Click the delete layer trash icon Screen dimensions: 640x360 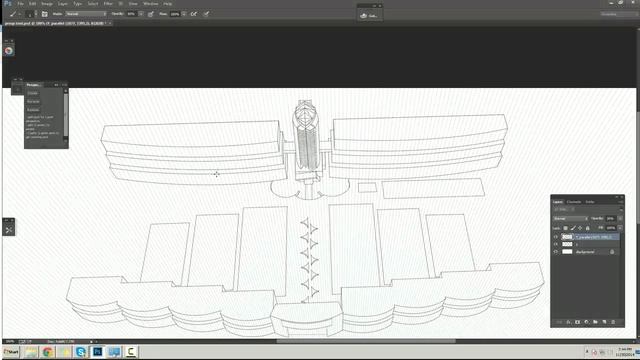click(x=613, y=322)
